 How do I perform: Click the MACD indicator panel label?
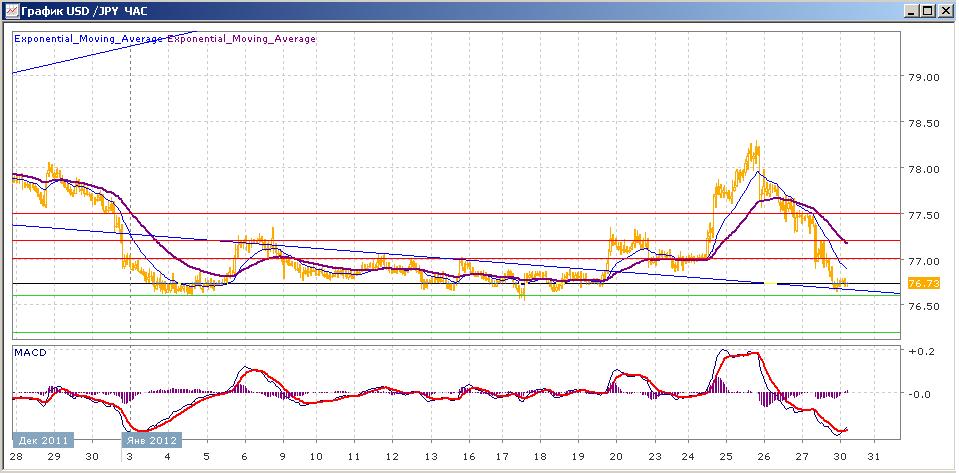(32, 352)
